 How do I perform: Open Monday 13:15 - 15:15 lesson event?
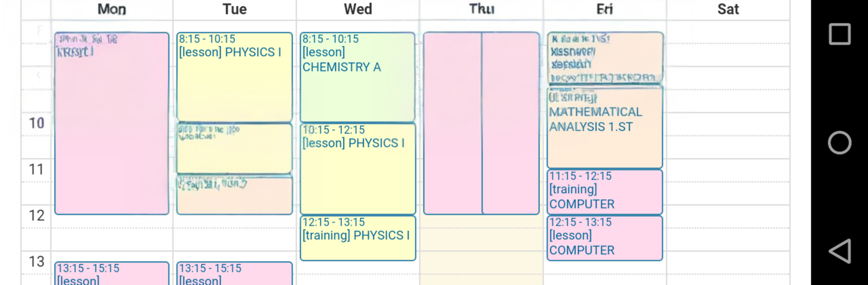click(x=112, y=273)
